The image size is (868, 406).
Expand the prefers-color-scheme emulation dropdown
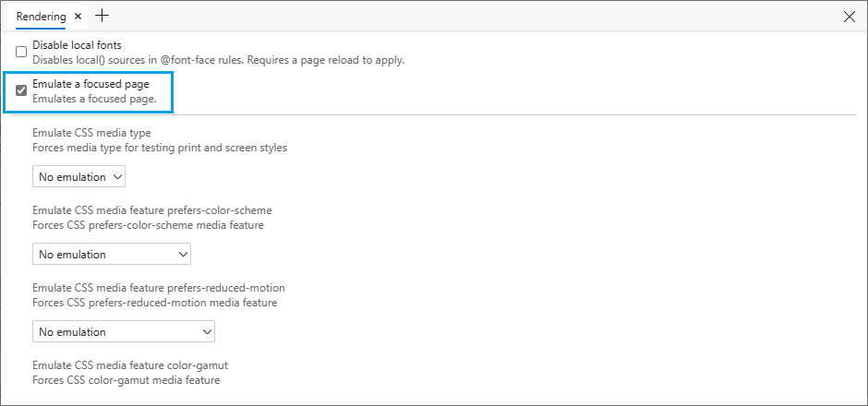(111, 254)
